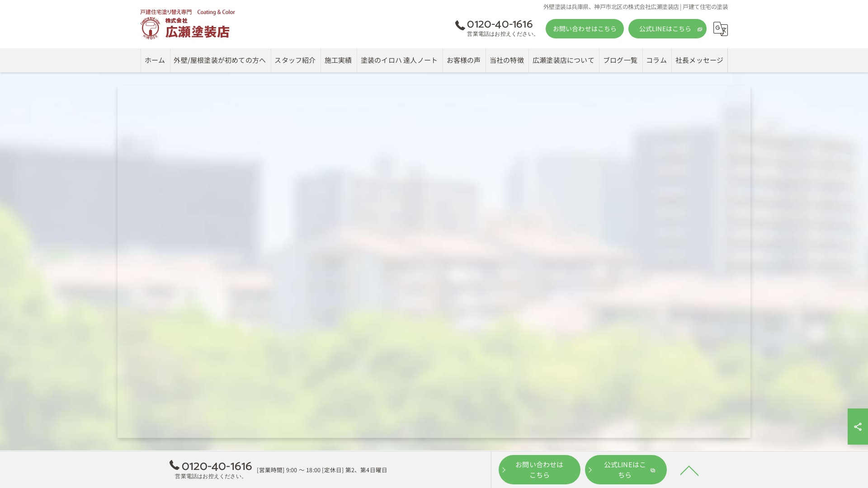Open Google Translate via the translate icon

[x=720, y=28]
